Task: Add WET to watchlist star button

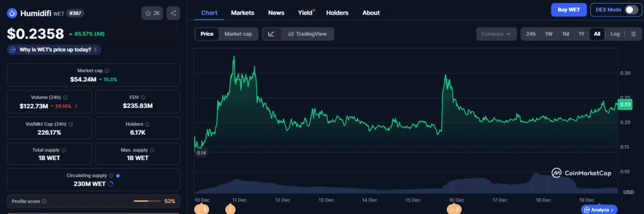Action: coord(152,13)
